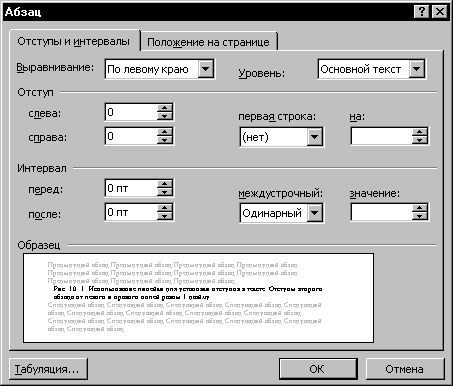Decrease the справа indent with down arrow
The image size is (453, 386).
(165, 140)
